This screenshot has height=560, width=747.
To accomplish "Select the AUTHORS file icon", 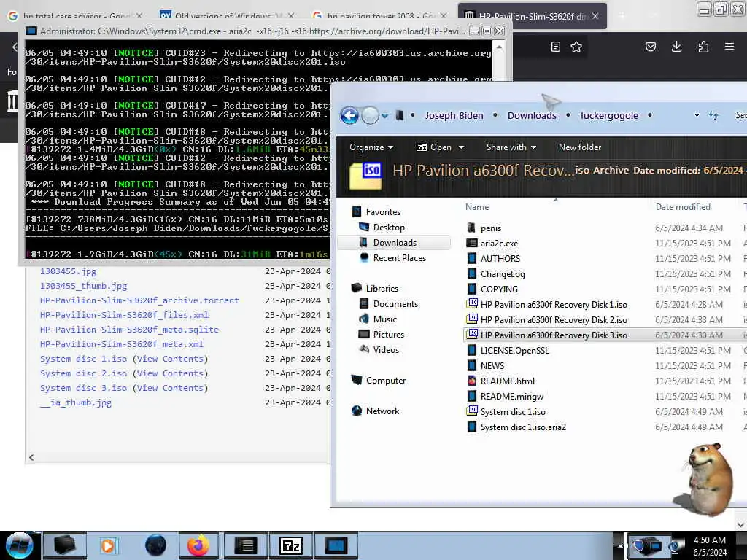I will (472, 259).
